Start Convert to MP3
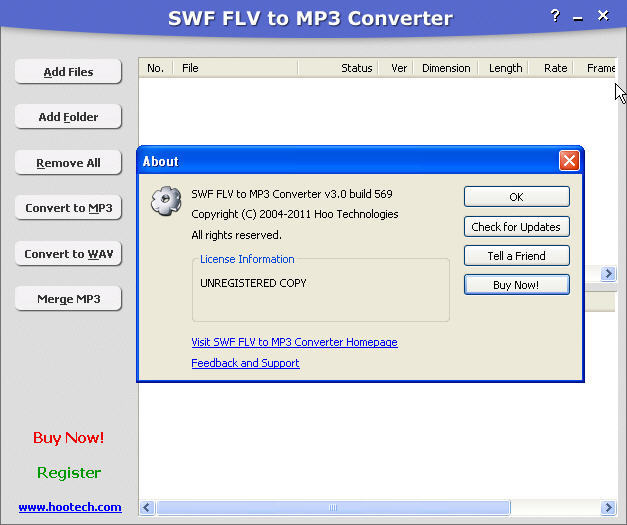The image size is (627, 525). tap(68, 208)
